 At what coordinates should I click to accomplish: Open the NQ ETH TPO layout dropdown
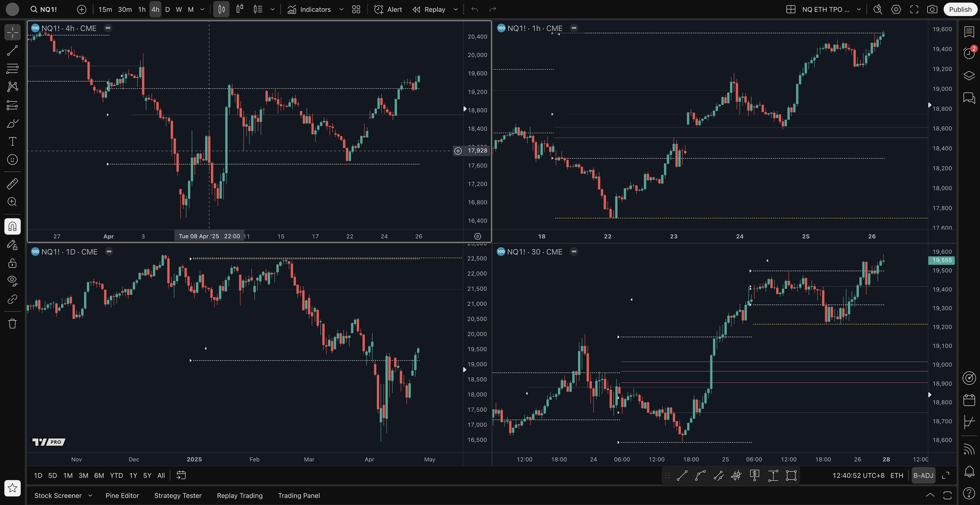click(858, 9)
